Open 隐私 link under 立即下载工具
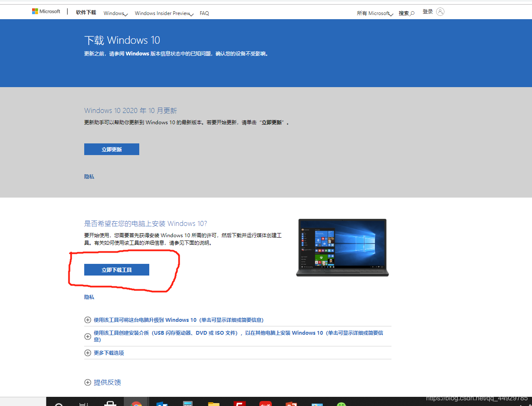Viewport: 532px width, 406px height. click(x=89, y=297)
